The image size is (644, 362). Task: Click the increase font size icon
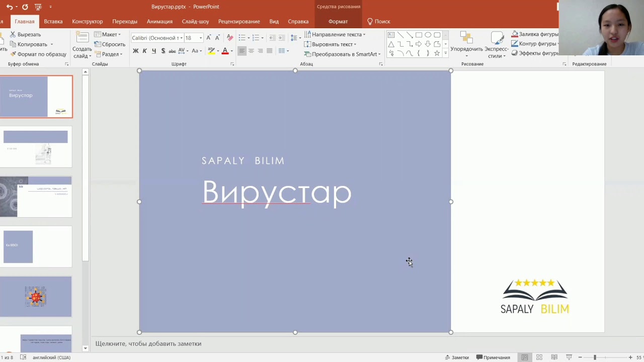click(209, 38)
